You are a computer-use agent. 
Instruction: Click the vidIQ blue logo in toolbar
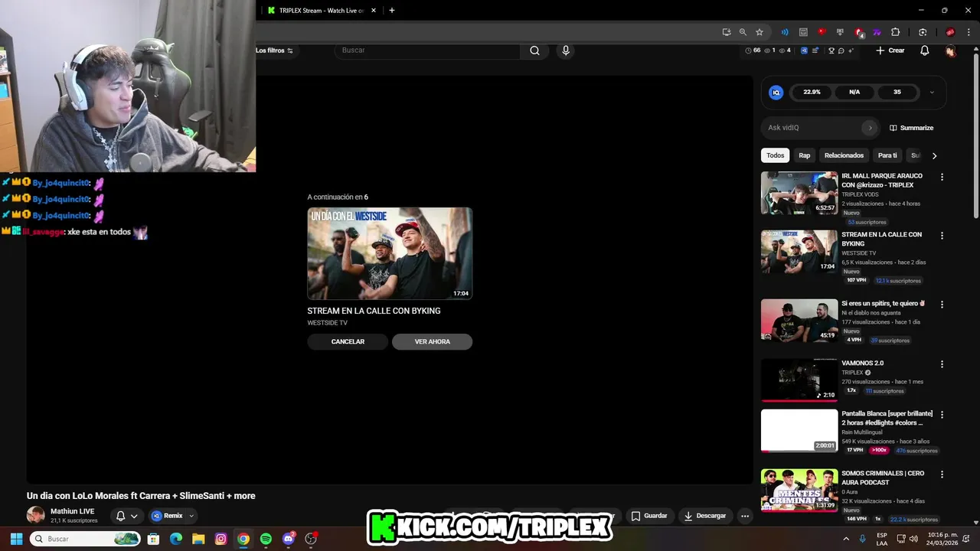point(804,51)
